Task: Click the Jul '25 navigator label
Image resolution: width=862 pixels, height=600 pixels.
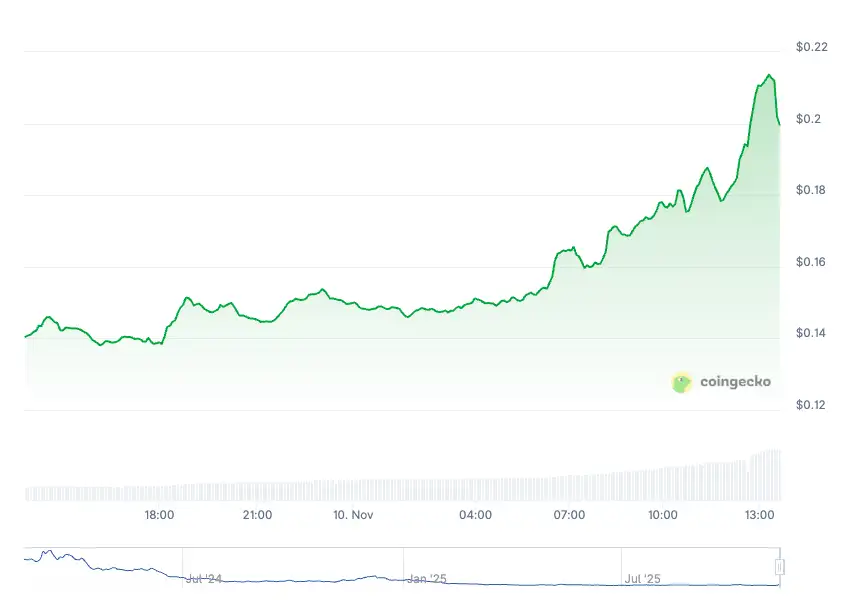Action: point(645,579)
